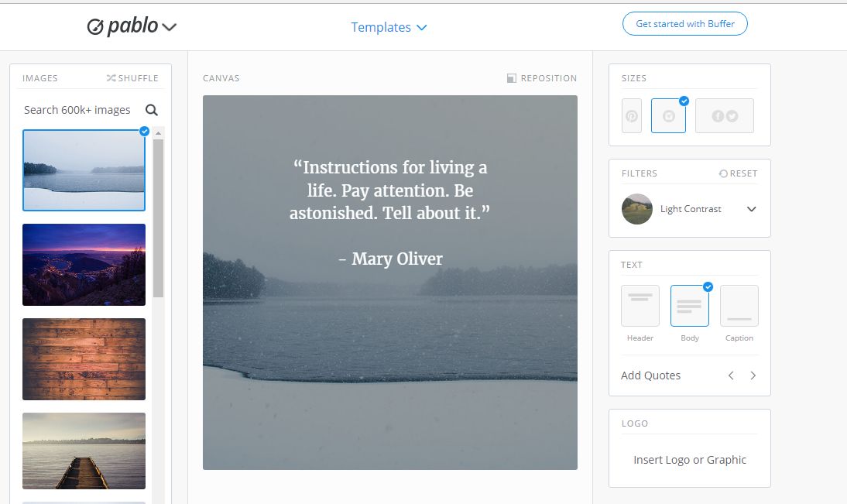Click the Pablo logo icon

[95, 27]
